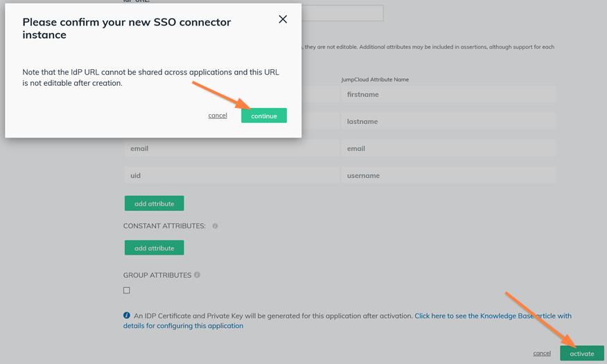Click cancel link beside activate button
This screenshot has width=607, height=364.
pyautogui.click(x=542, y=353)
